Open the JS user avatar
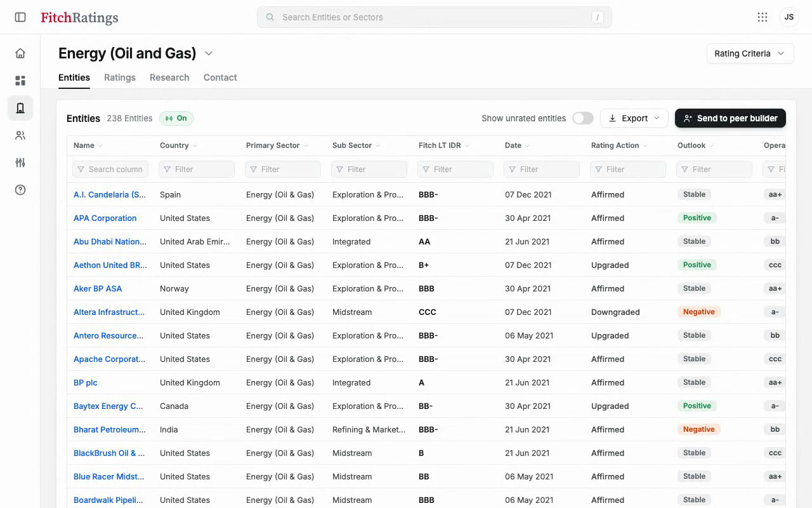812x508 pixels. click(x=789, y=17)
